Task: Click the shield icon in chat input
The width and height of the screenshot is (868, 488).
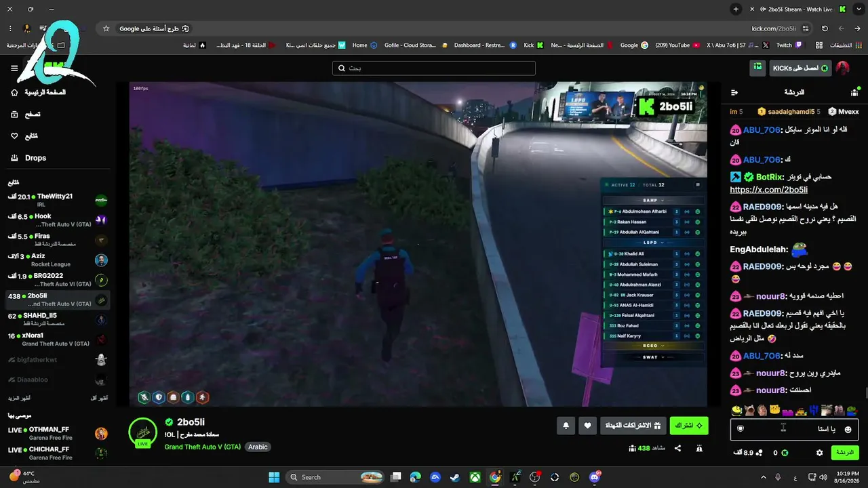Action: pyautogui.click(x=741, y=429)
